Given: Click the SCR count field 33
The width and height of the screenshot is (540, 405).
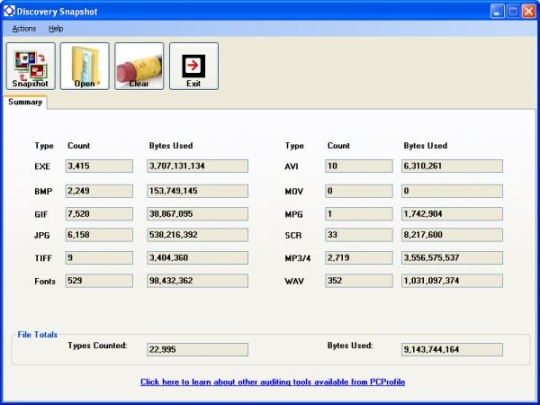Looking at the screenshot, I should (x=359, y=235).
